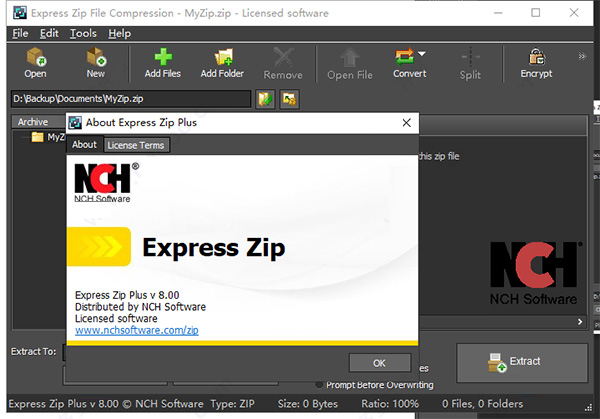Open the File menu
Image resolution: width=600 pixels, height=419 pixels.
[x=20, y=34]
